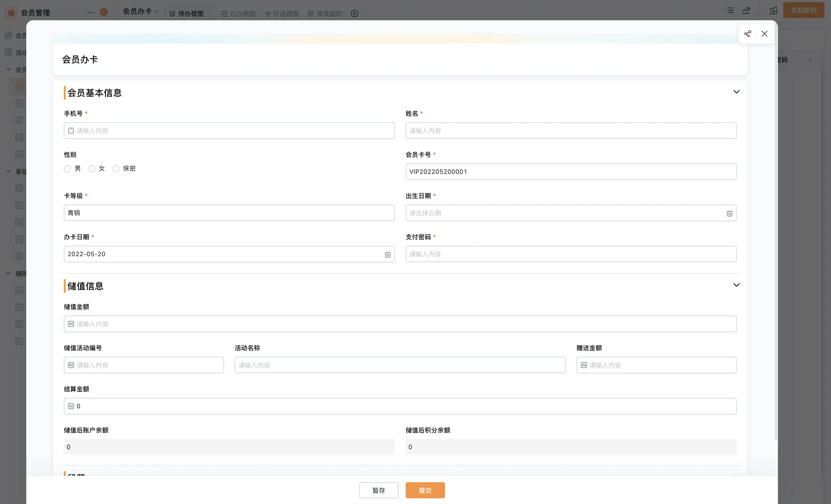The image size is (831, 504).
Task: Close the 会员办卡 form dialog
Action: 764,34
